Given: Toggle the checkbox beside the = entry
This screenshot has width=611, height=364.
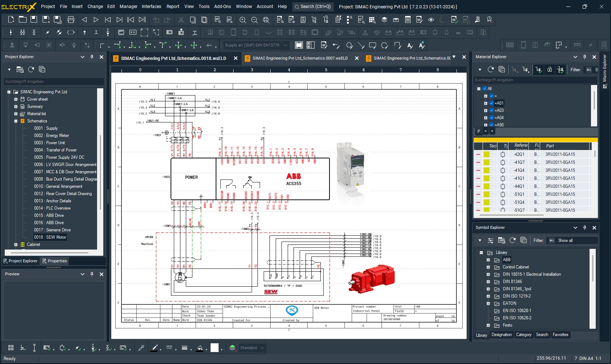Looking at the screenshot, I should (x=491, y=96).
